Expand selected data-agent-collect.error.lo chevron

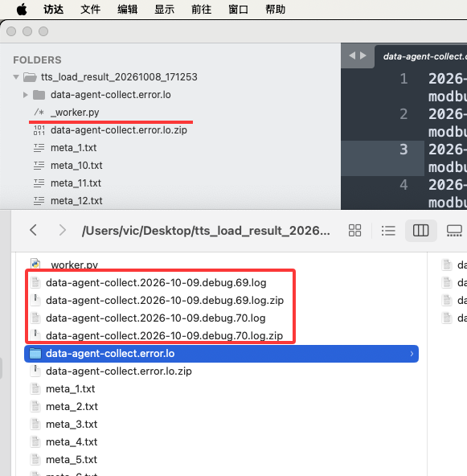412,354
